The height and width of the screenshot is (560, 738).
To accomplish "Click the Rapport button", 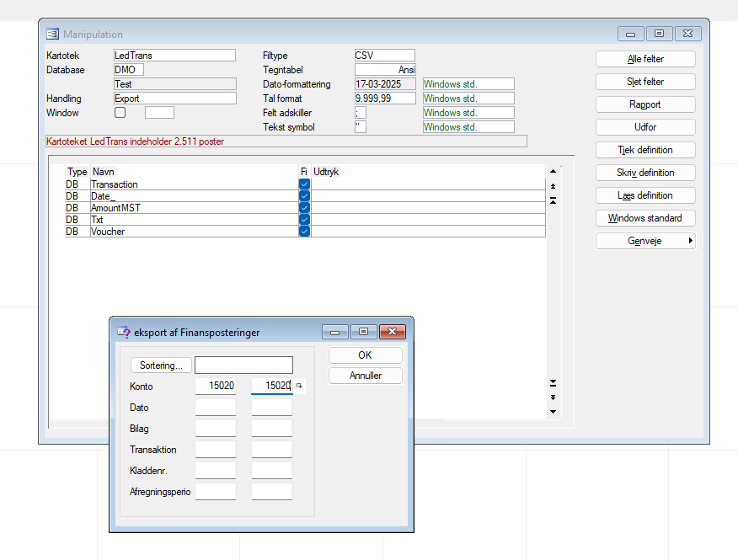I will coord(645,104).
